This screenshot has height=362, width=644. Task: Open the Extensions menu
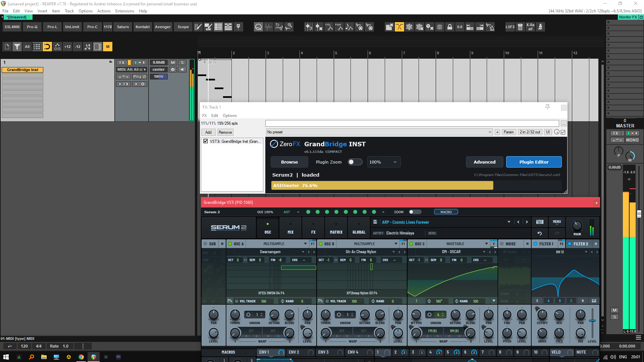click(x=124, y=11)
